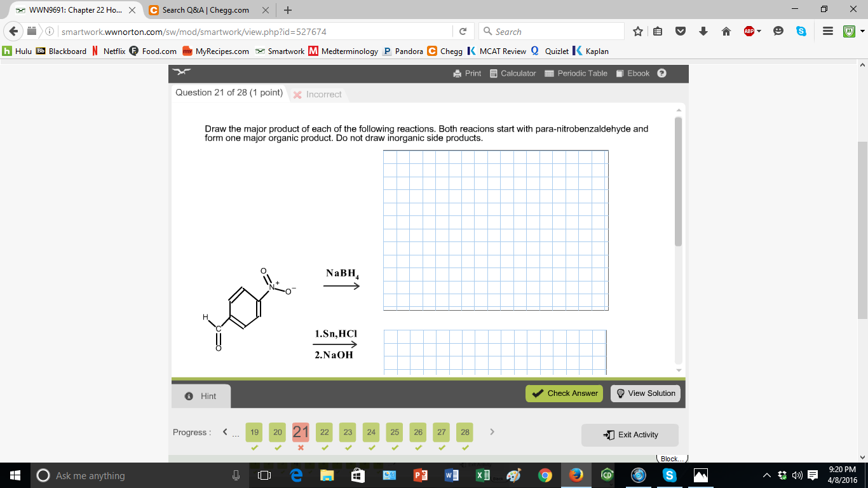Open the Windows Start menu
The height and width of the screenshot is (488, 868).
(x=15, y=475)
